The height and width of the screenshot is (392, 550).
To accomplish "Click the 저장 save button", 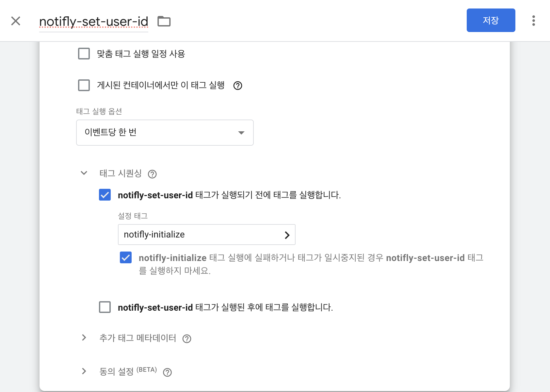I will coord(491,20).
